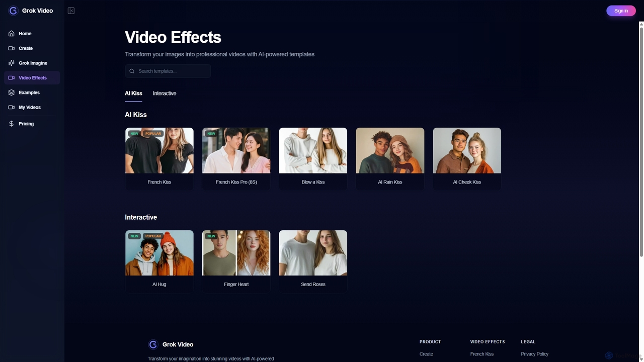Click the French Kiss card title

pos(159,182)
